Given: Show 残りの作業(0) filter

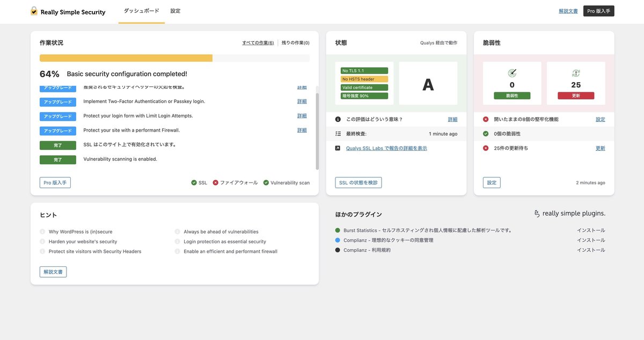Looking at the screenshot, I should pyautogui.click(x=296, y=43).
